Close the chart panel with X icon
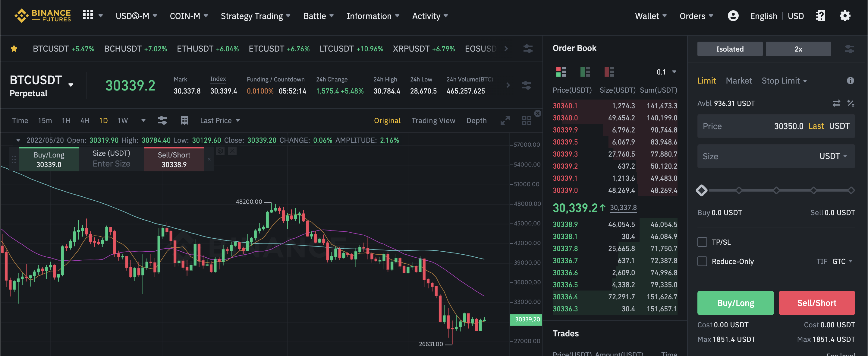This screenshot has height=356, width=868. [x=538, y=114]
